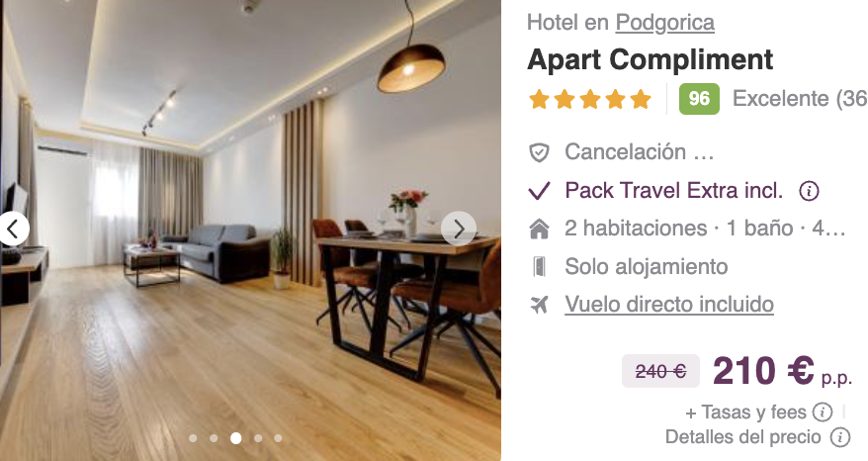Open Vuelo directo incluido link
Image resolution: width=868 pixels, height=461 pixels.
coord(669,304)
